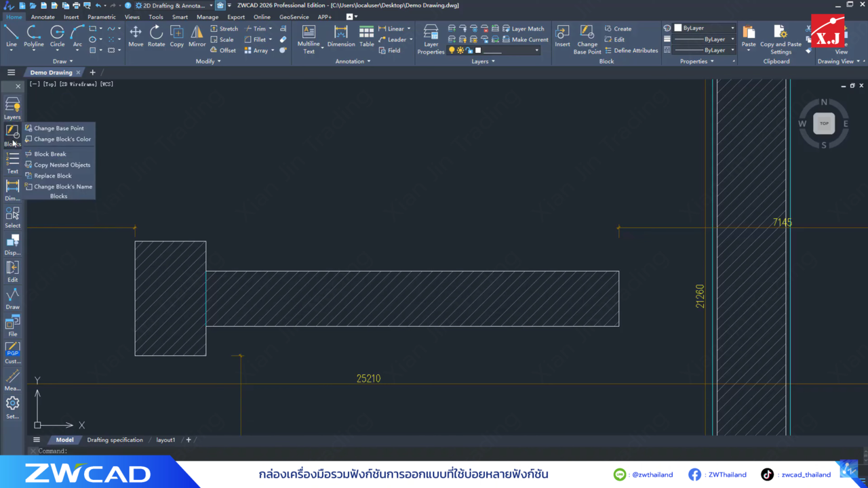Click the Print icon in quick access
The height and width of the screenshot is (488, 868).
click(x=76, y=5)
